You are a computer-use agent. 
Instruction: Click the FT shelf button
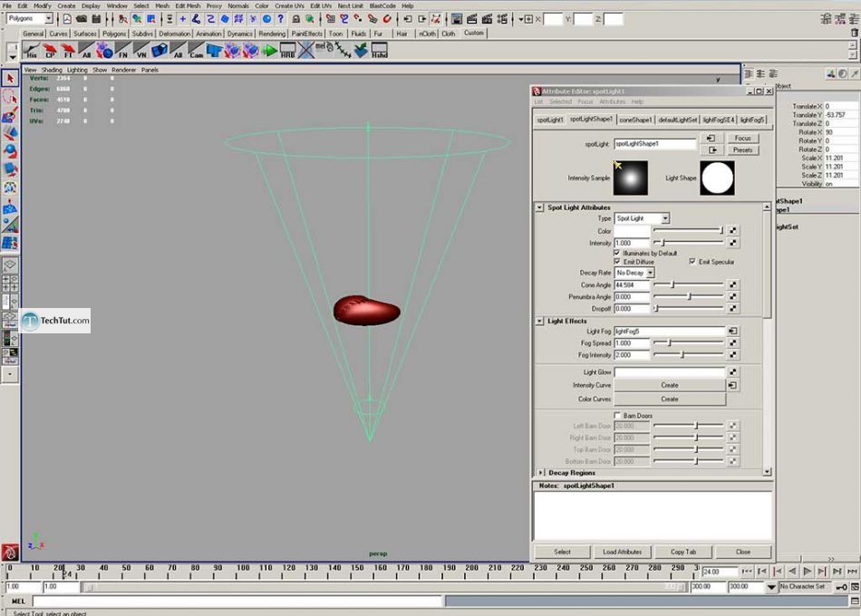click(x=68, y=51)
